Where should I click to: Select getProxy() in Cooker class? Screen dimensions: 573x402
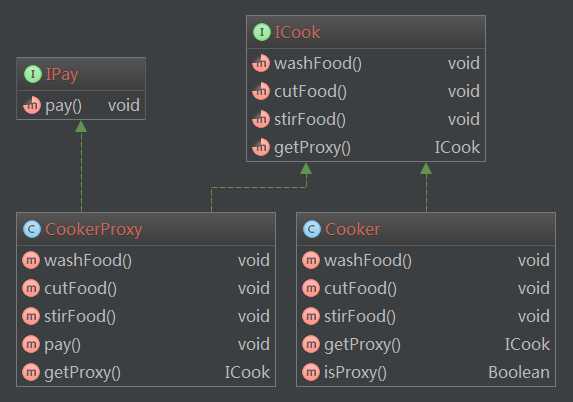(x=362, y=345)
